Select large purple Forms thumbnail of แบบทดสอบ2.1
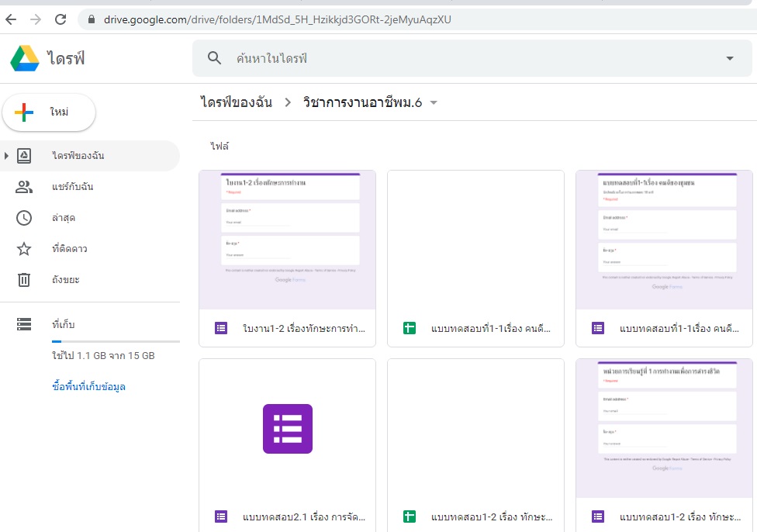The image size is (757, 532). coord(287,429)
